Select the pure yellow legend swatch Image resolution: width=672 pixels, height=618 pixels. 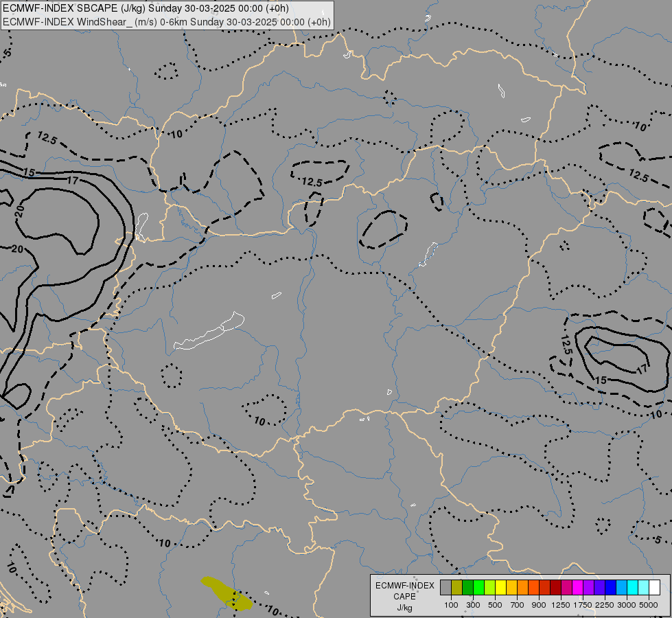click(500, 587)
